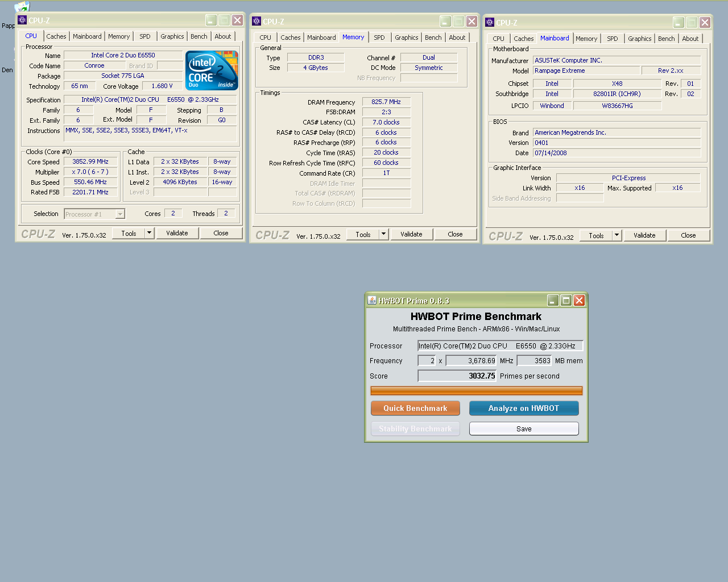Click Save button in HWBOT Prime
728x582 pixels.
click(x=524, y=429)
